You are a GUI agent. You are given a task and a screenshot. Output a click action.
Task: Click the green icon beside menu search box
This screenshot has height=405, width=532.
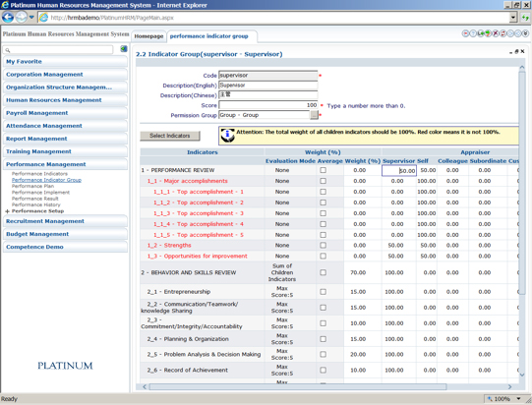click(x=124, y=49)
